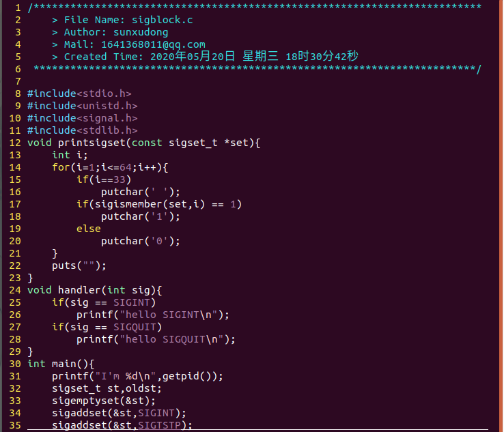Click the author name sunxudong
Image resolution: width=504 pixels, height=432 pixels.
click(x=141, y=32)
